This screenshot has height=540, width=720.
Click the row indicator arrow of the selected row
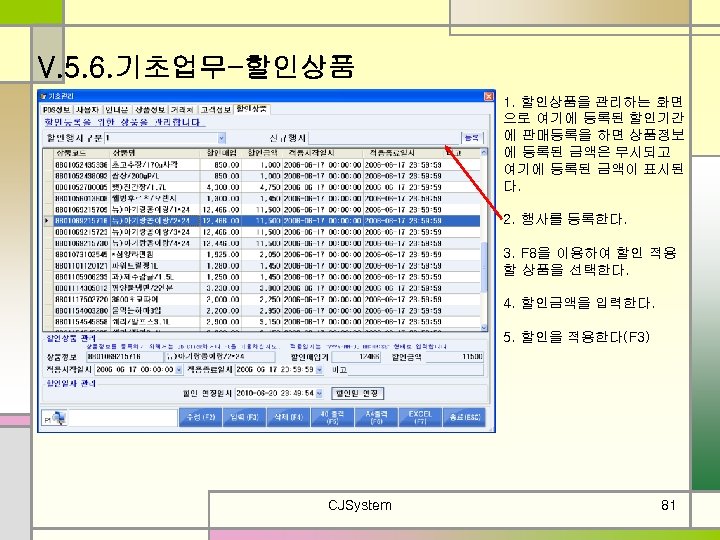pos(47,221)
